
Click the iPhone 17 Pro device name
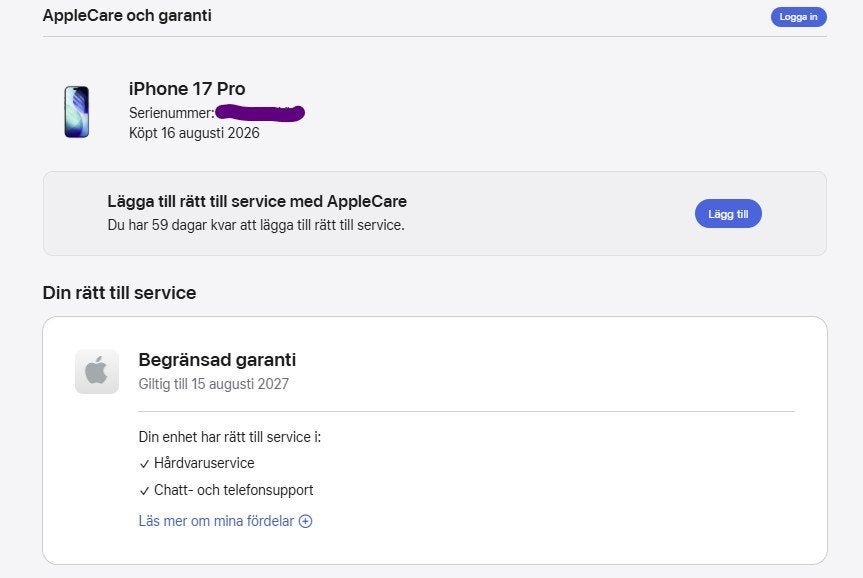187,89
